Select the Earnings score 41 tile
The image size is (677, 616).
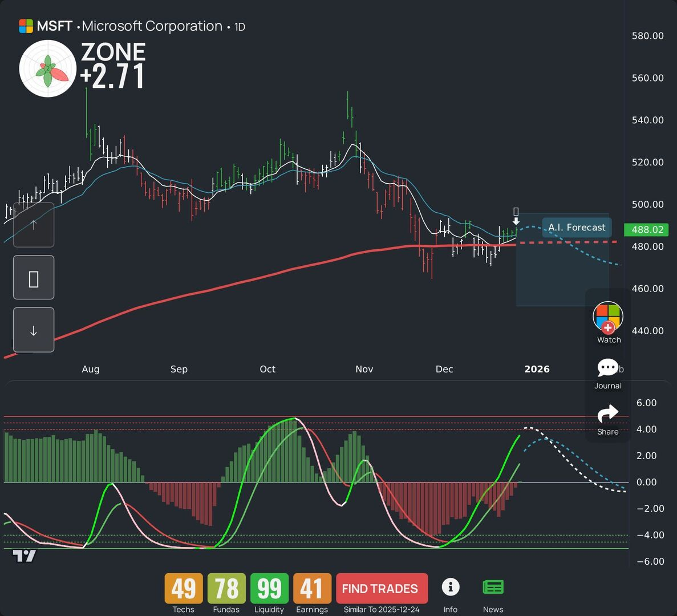point(312,589)
